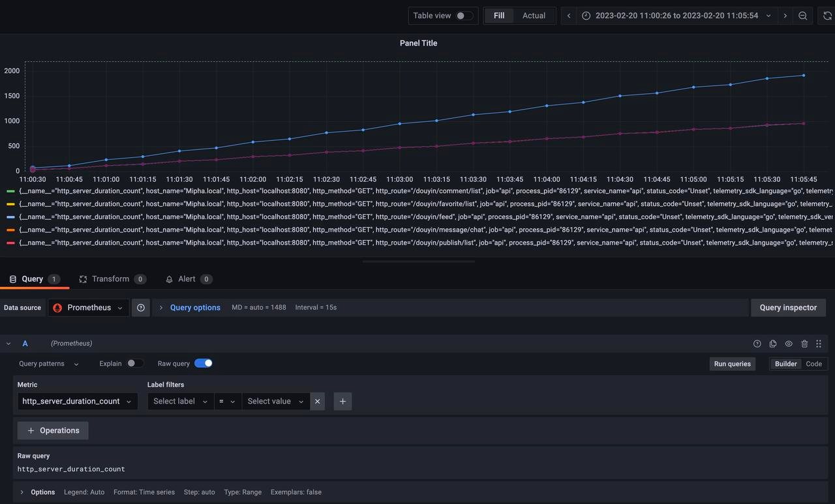The height and width of the screenshot is (504, 835).
Task: Zoom out the time range
Action: [x=803, y=16]
